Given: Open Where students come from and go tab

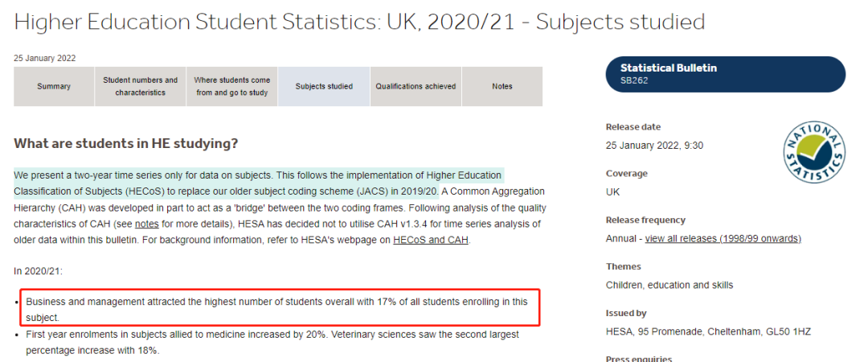Looking at the screenshot, I should 232,87.
